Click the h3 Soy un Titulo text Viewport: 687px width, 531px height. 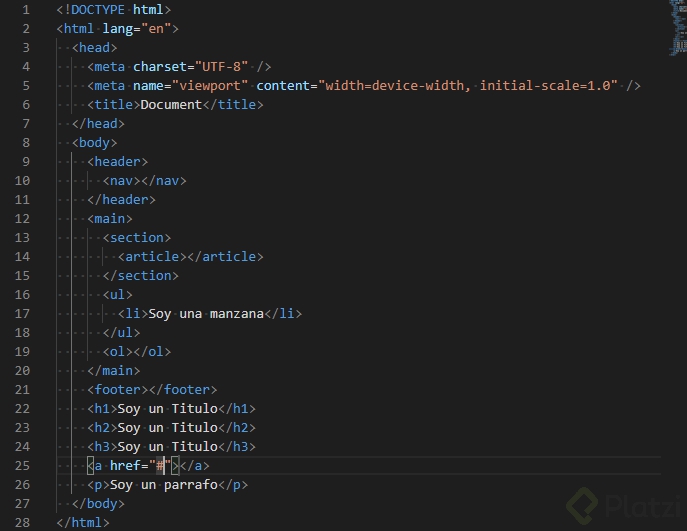click(167, 447)
